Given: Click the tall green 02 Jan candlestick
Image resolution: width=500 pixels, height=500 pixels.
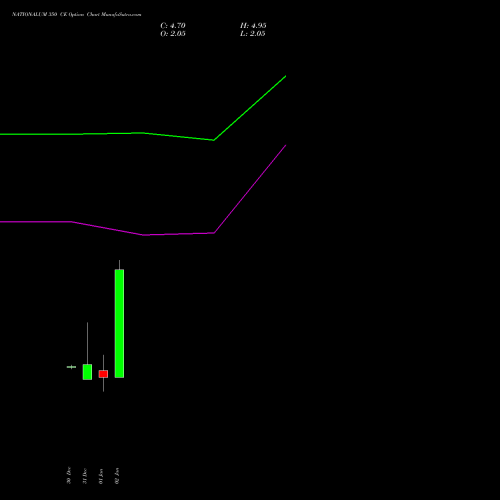Looking at the screenshot, I should coord(119,323).
